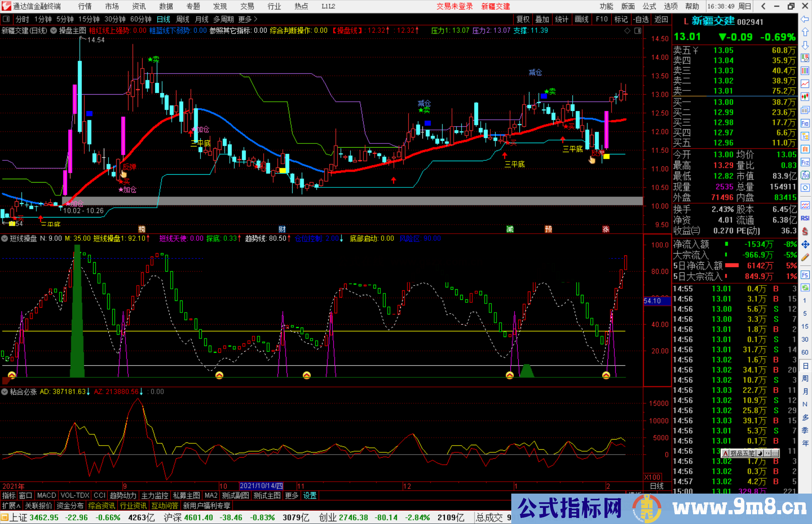Click the four-way move arrows icon
812x524 pixels.
click(x=804, y=245)
